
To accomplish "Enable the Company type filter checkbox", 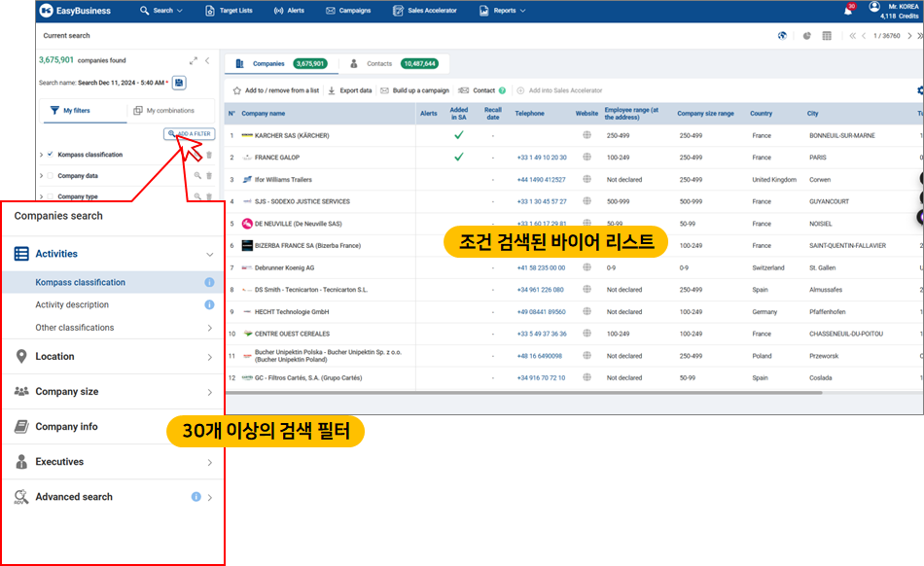I will (50, 197).
